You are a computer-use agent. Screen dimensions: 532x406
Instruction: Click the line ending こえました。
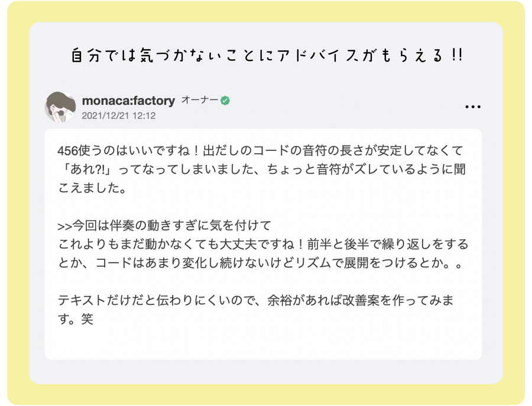pyautogui.click(x=92, y=188)
